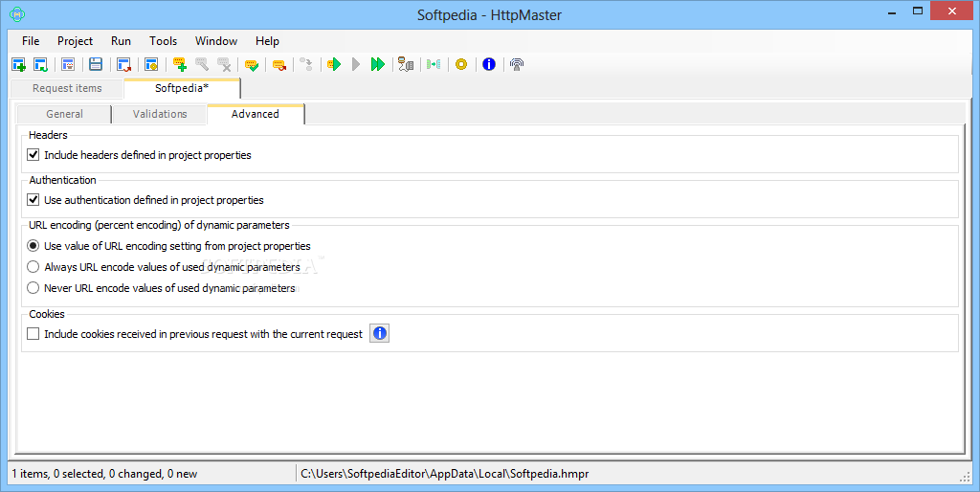Click the grayed delete request item icon
This screenshot has width=980, height=492.
tap(224, 64)
